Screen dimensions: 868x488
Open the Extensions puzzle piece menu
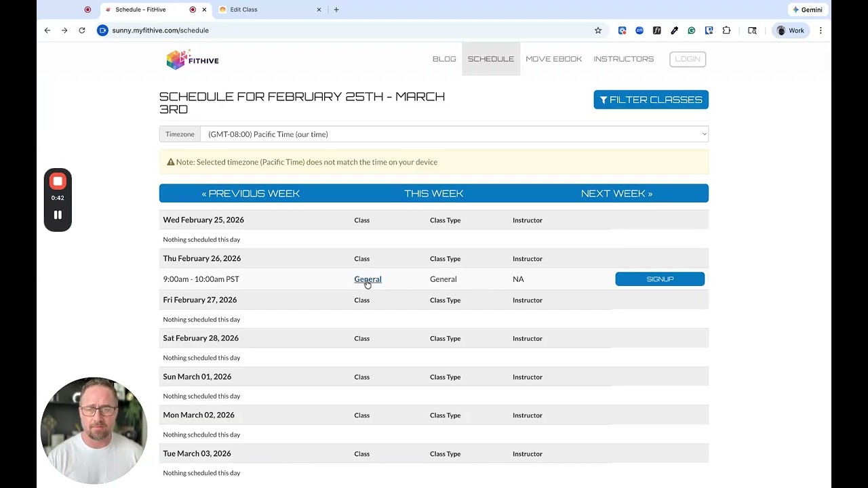(x=726, y=30)
